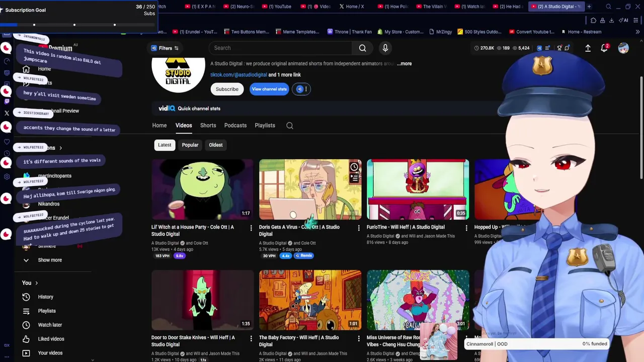Screen dimensions: 644x362
Task: Start voice search with the microphone icon
Action: coord(385,48)
